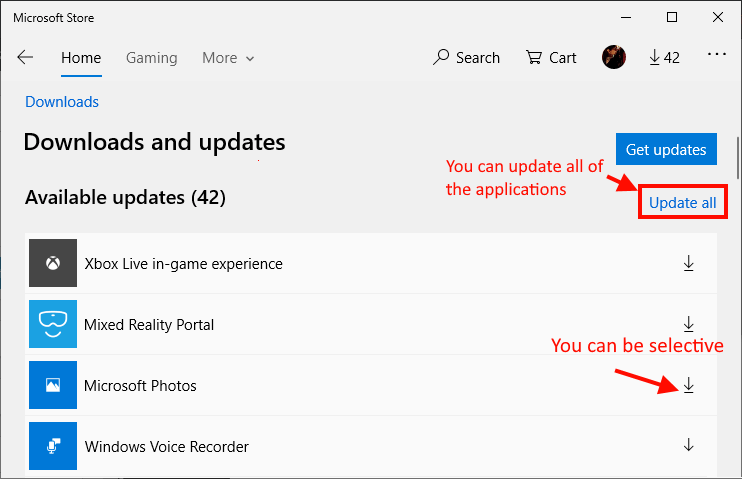Image resolution: width=742 pixels, height=479 pixels.
Task: Maximize the Microsoft Store window
Action: [671, 18]
